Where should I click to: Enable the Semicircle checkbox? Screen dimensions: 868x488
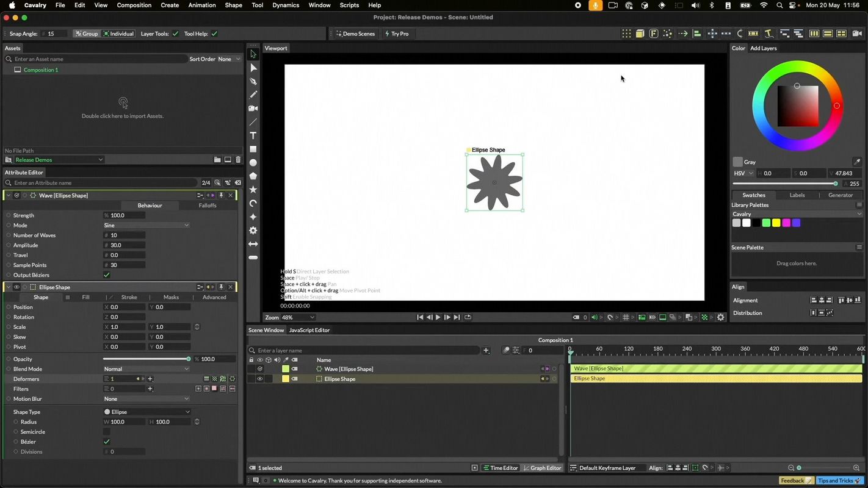[107, 432]
